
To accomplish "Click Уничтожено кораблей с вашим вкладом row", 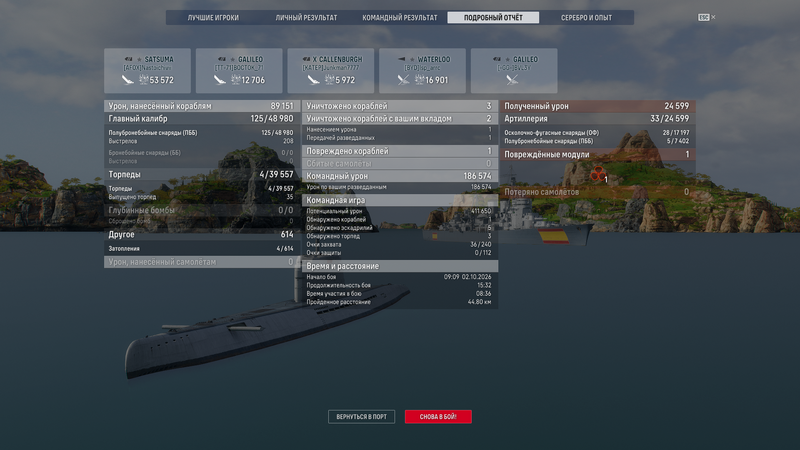I will (400, 118).
